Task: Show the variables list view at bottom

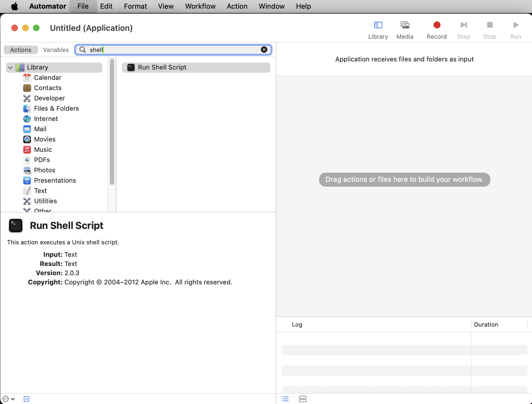Action: [303, 399]
